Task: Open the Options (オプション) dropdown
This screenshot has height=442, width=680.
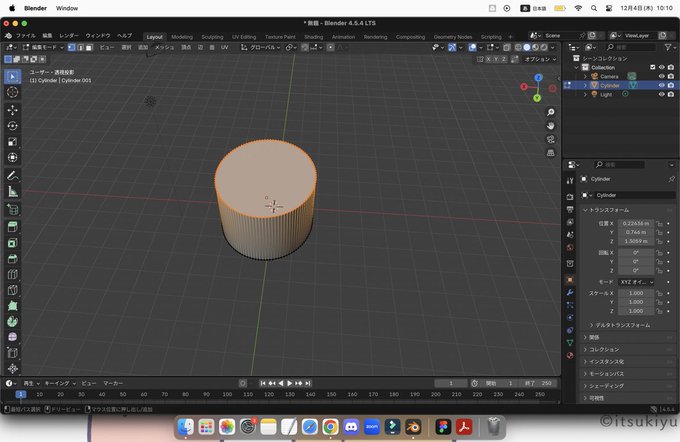Action: pyautogui.click(x=540, y=59)
